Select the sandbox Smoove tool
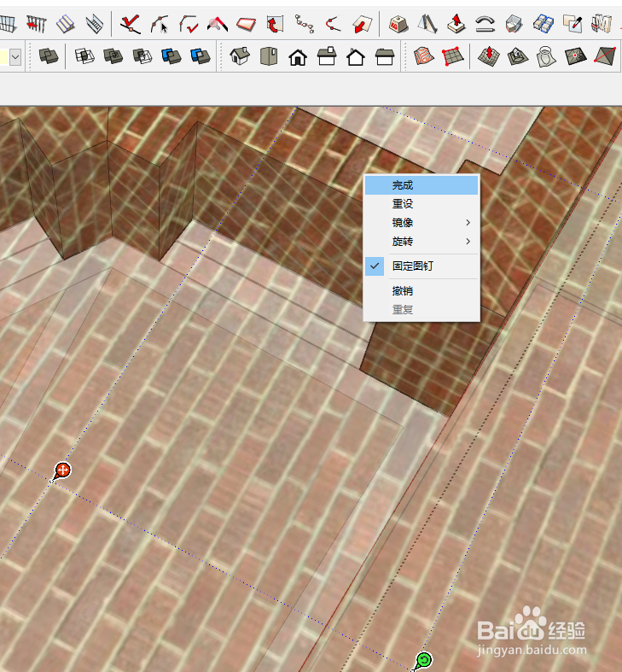 [489, 56]
